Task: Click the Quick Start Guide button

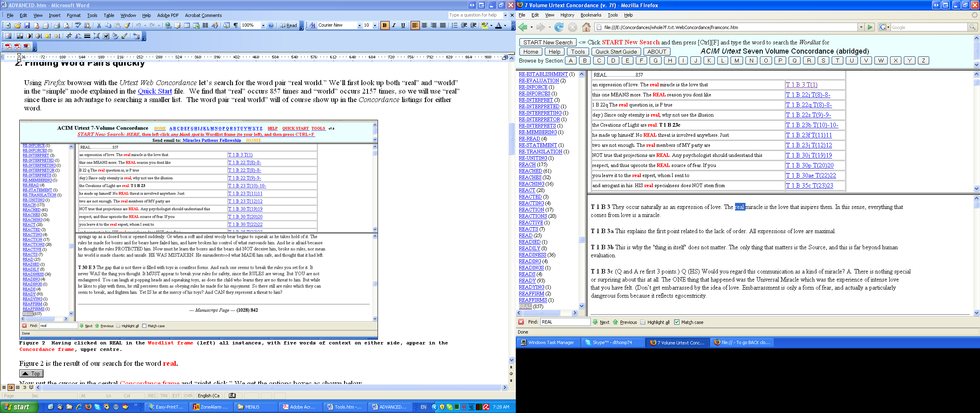Action: (616, 52)
